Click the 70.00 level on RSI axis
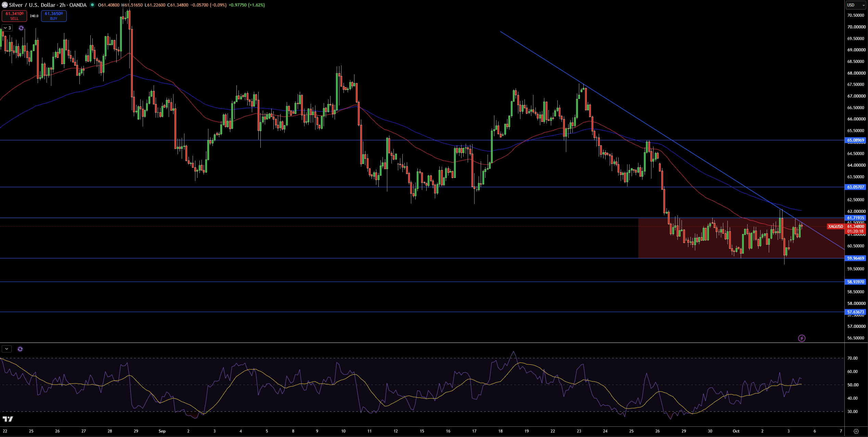 (852, 358)
